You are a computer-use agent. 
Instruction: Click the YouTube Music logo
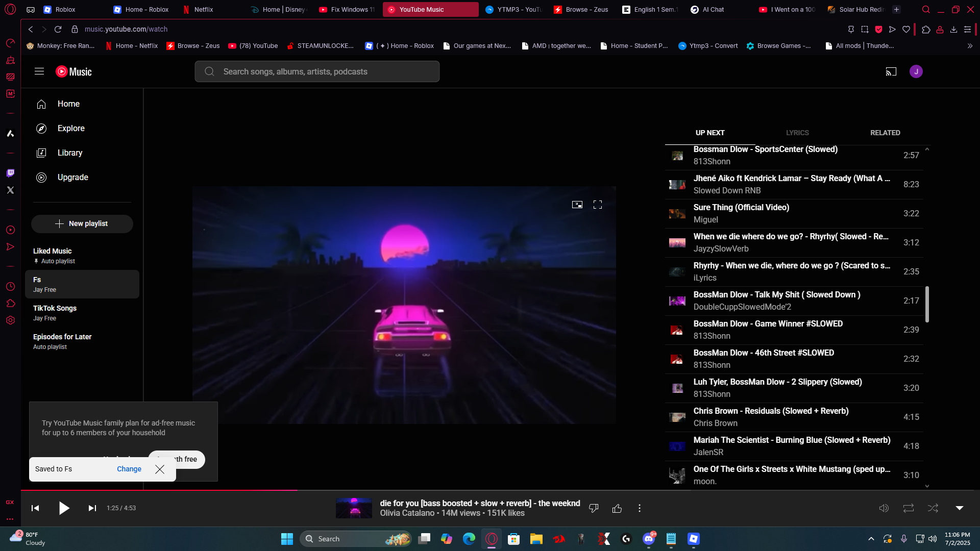pyautogui.click(x=73, y=71)
